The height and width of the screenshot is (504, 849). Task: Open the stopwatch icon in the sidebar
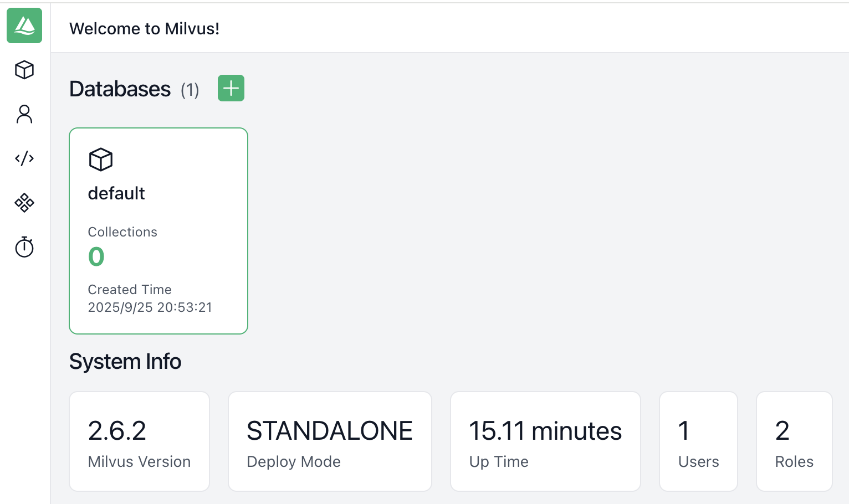24,247
